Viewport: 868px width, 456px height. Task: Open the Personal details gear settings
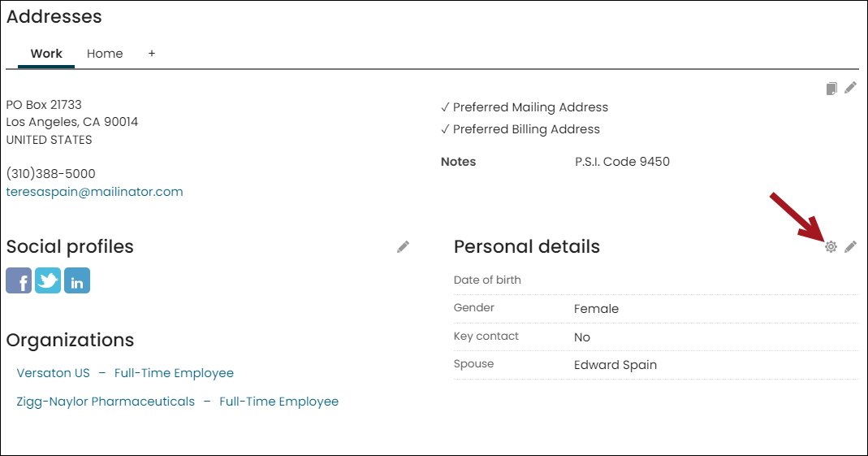click(x=831, y=246)
